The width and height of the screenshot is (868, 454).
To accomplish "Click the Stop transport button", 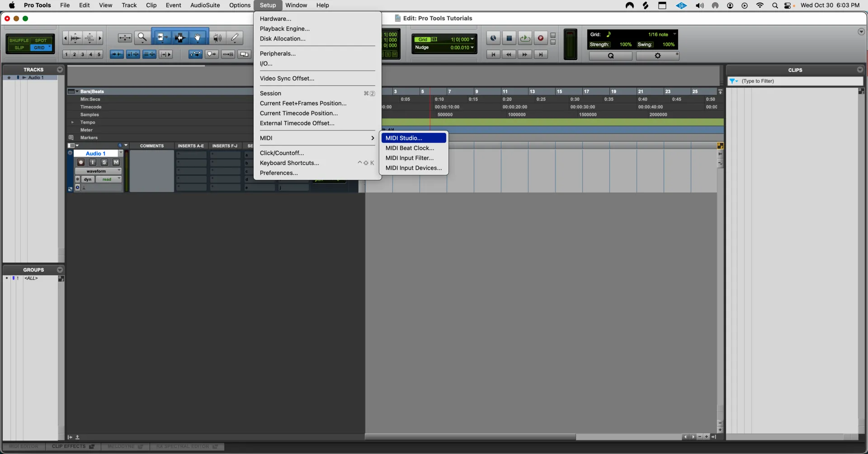I will click(x=509, y=38).
